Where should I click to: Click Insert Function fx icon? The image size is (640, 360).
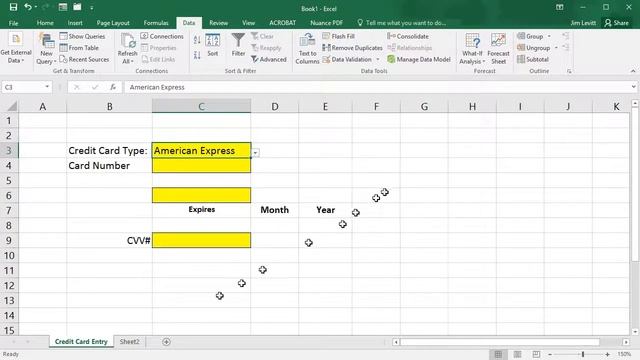[x=113, y=87]
